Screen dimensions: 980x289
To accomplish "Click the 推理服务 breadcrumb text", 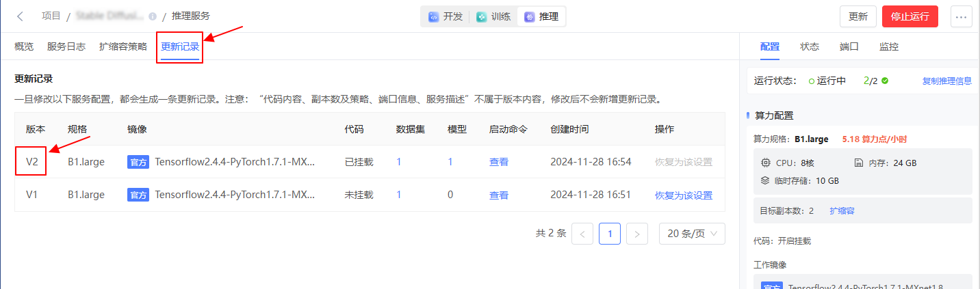I will point(191,16).
